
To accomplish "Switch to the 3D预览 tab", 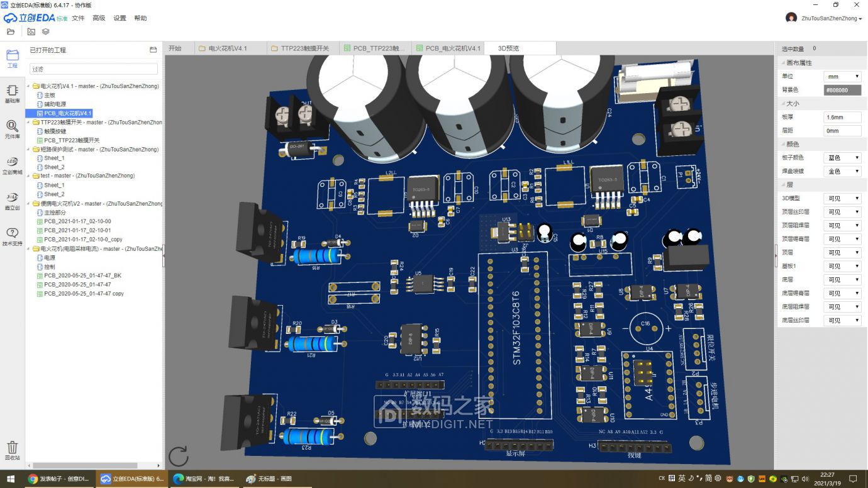I will [520, 48].
